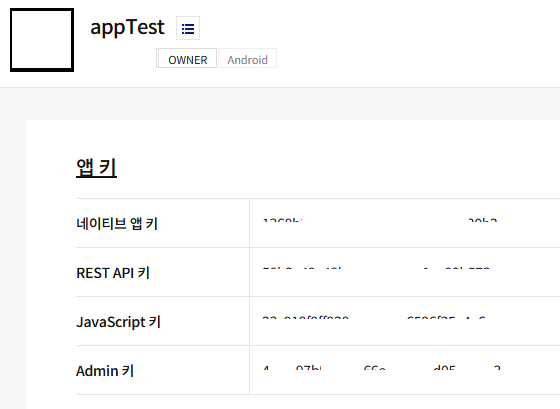Click the app icon thumbnail box

[x=42, y=40]
